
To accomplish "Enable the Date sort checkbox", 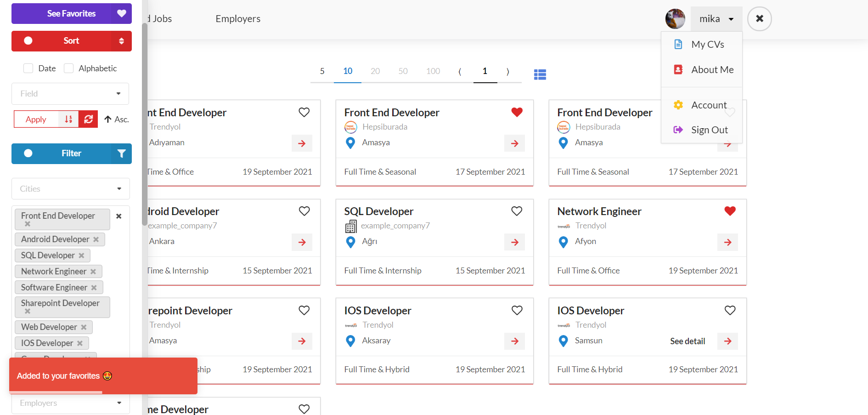I will click(x=28, y=68).
